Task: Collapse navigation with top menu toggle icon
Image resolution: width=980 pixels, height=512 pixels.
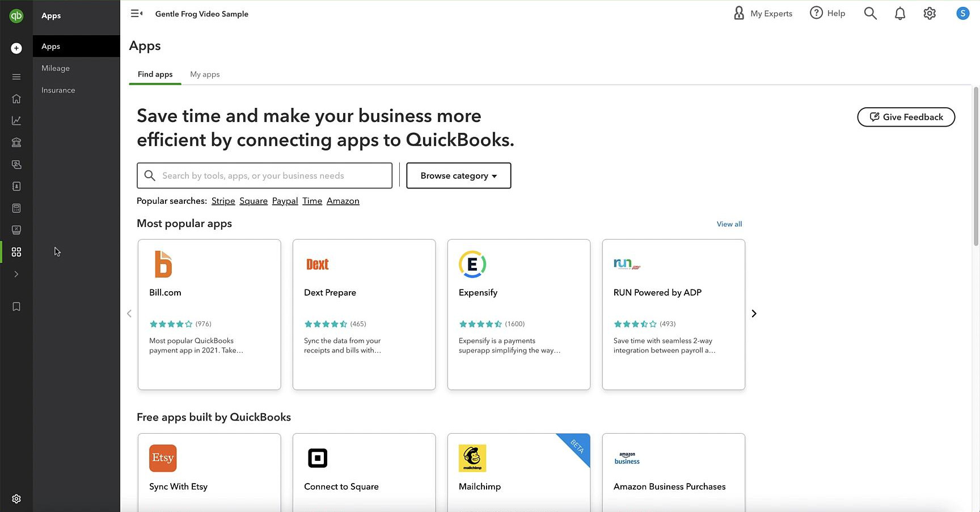Action: (x=137, y=14)
